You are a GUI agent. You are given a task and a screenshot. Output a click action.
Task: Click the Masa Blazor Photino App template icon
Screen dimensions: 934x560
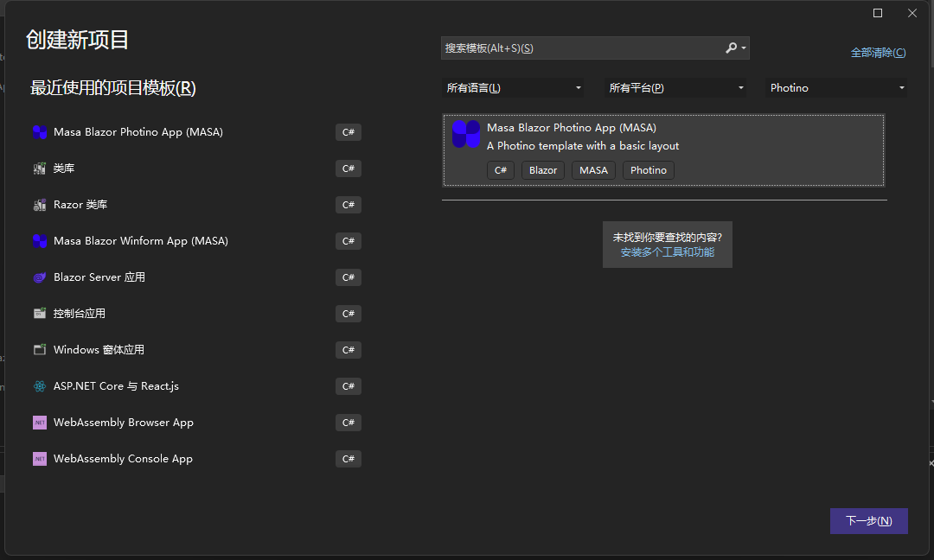[40, 131]
